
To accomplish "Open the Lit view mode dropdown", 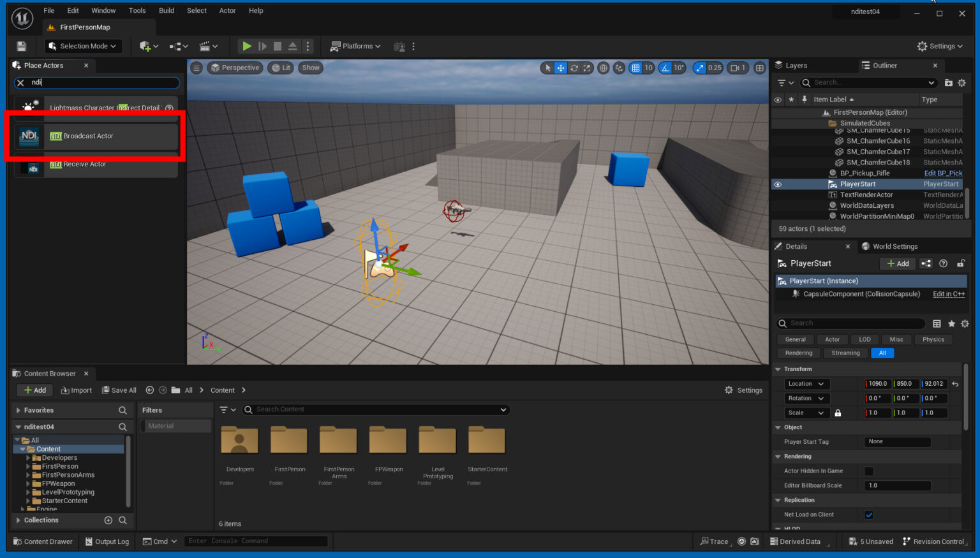I will point(281,68).
